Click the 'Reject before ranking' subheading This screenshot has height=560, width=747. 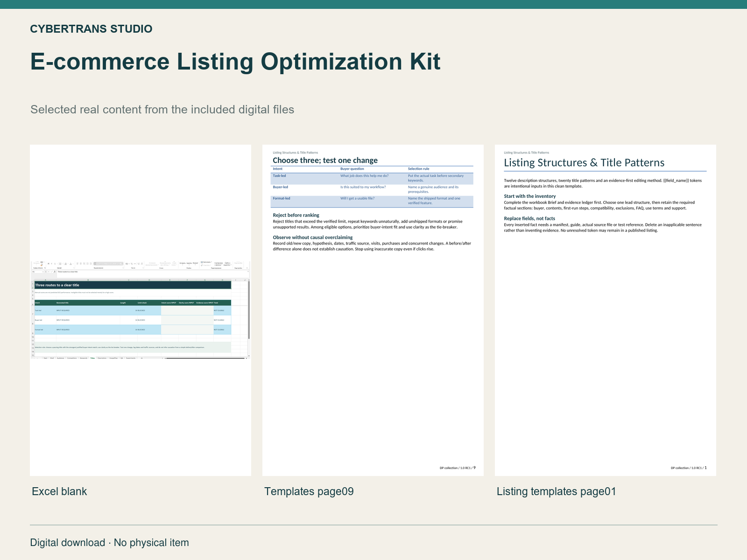click(x=296, y=215)
